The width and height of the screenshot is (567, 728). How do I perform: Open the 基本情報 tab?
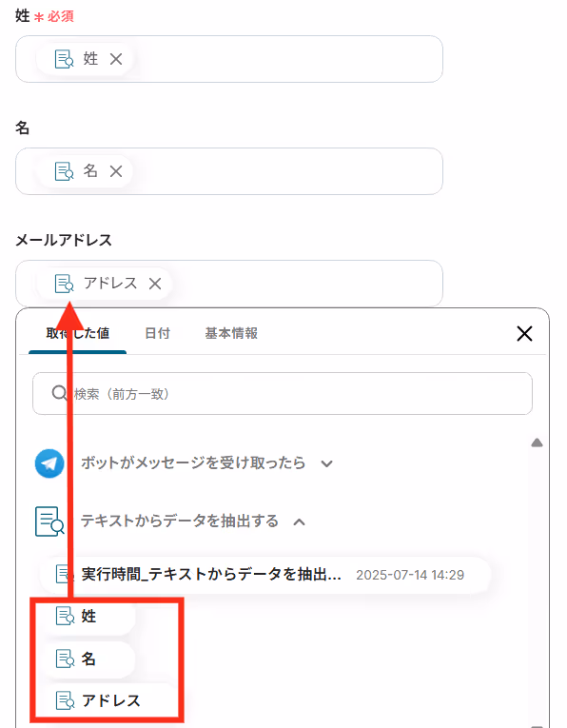[231, 333]
